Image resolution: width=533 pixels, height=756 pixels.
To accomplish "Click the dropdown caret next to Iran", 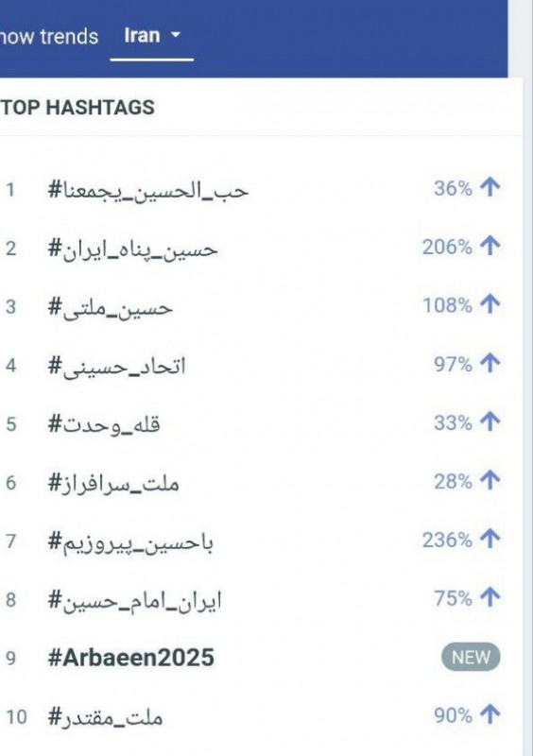I will tap(176, 35).
